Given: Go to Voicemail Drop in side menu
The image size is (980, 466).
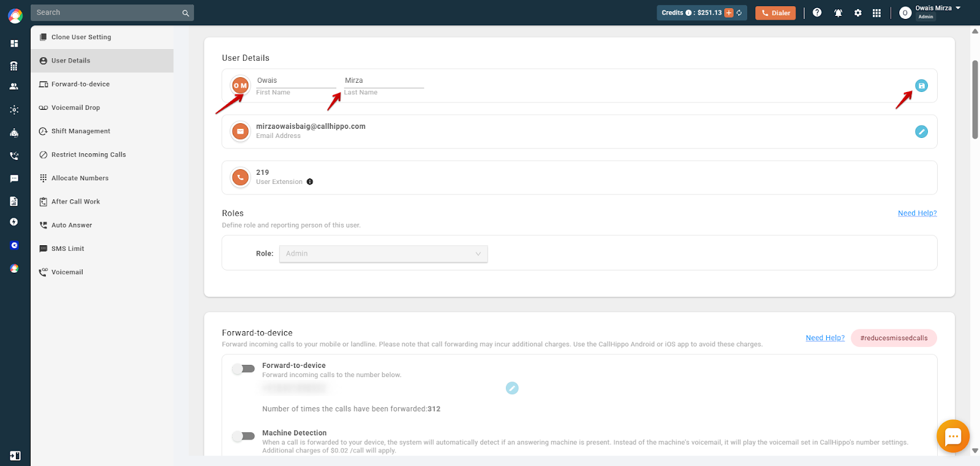Looking at the screenshot, I should (x=102, y=108).
